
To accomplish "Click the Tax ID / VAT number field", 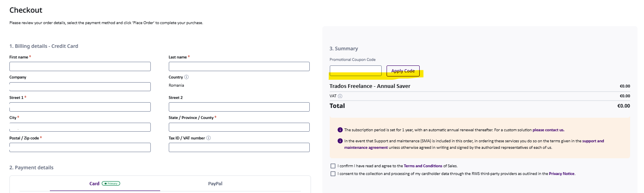I will pos(239,148).
